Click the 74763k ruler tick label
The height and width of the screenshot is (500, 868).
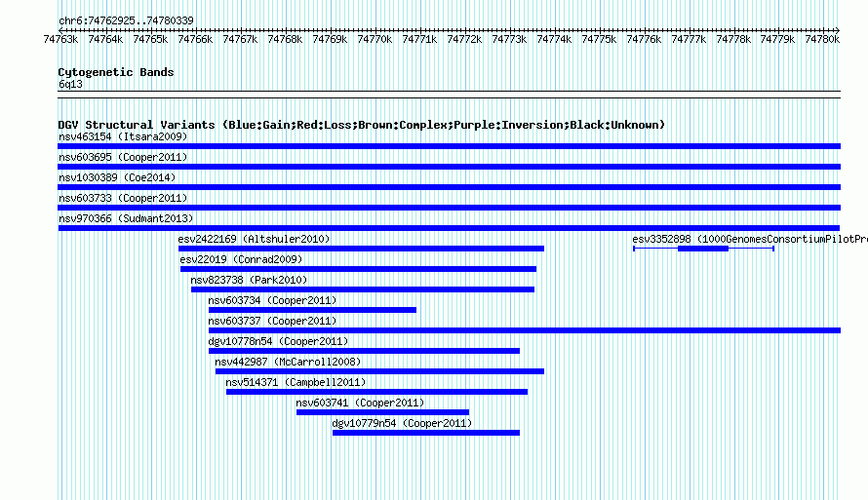pyautogui.click(x=60, y=39)
